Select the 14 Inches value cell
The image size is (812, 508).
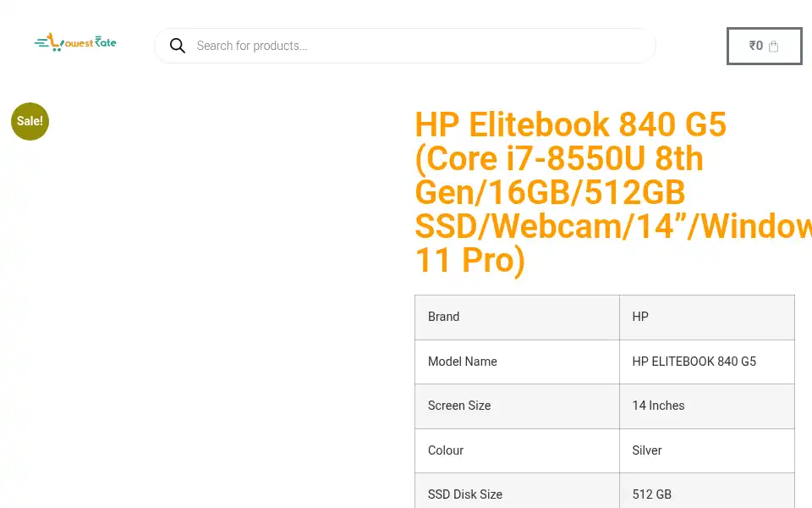point(707,406)
